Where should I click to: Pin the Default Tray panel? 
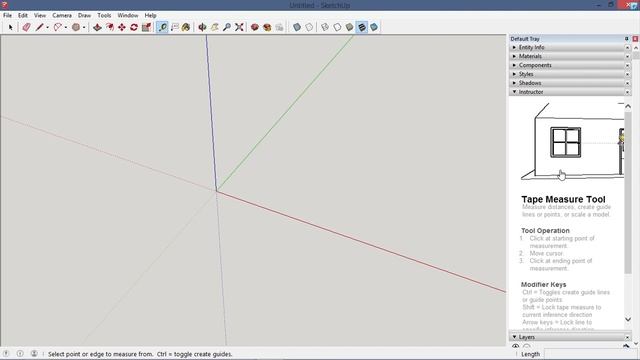627,38
